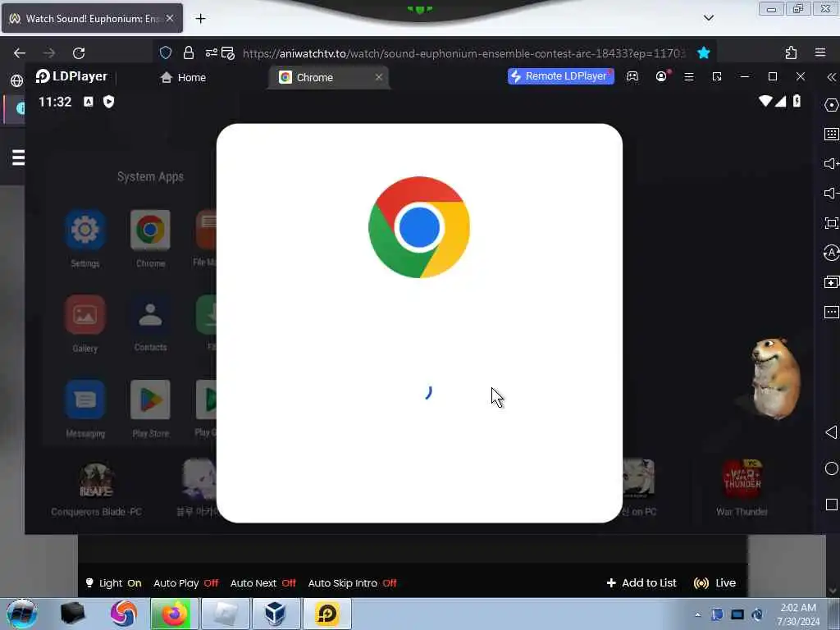Increase volume in the LDPlayer sidebar
This screenshot has height=630, width=840.
point(831,163)
